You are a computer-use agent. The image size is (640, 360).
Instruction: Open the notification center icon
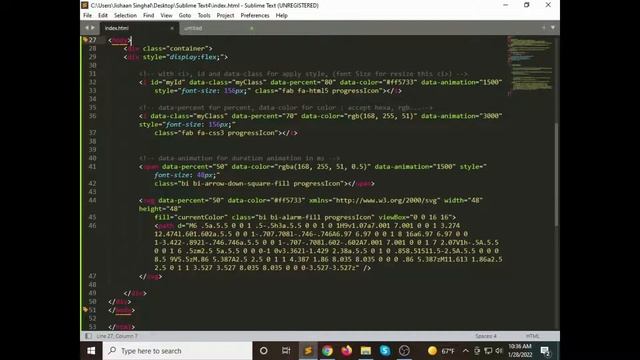(545, 351)
